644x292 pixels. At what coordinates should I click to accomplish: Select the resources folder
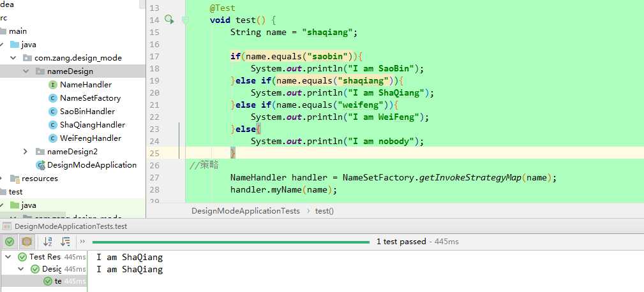(x=40, y=179)
